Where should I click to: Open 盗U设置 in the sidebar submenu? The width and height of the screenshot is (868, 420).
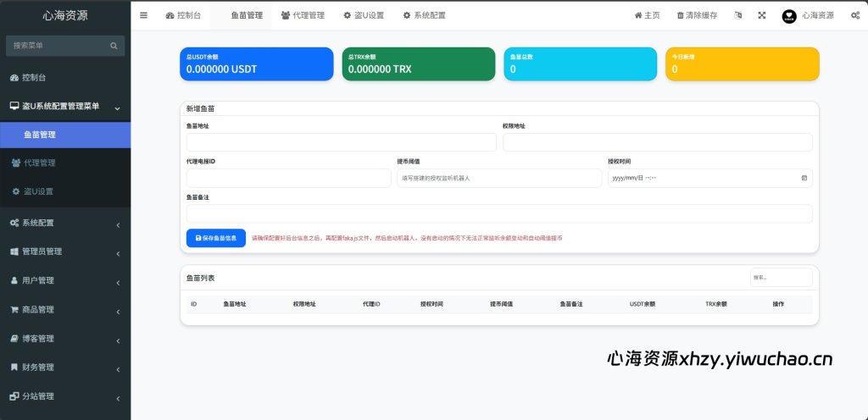(x=65, y=191)
